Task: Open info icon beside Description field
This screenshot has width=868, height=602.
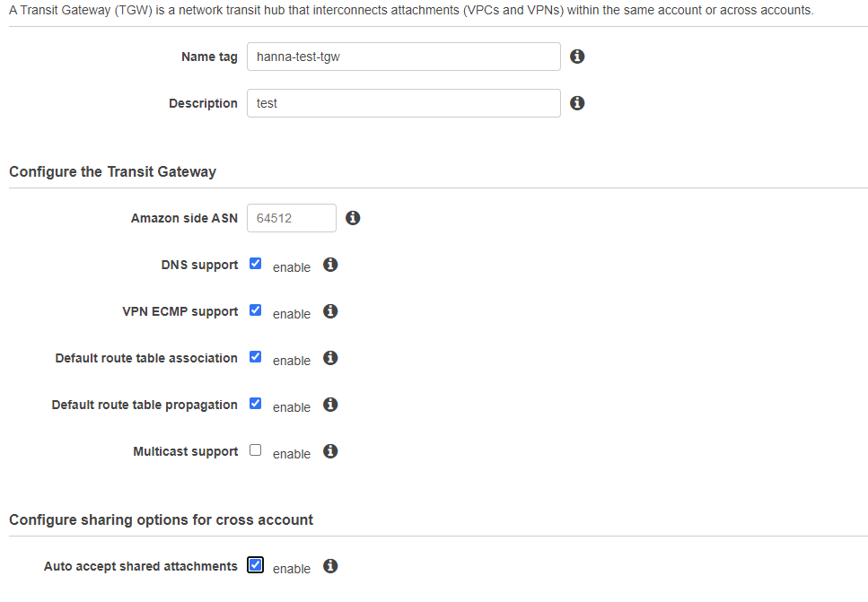Action: click(577, 103)
